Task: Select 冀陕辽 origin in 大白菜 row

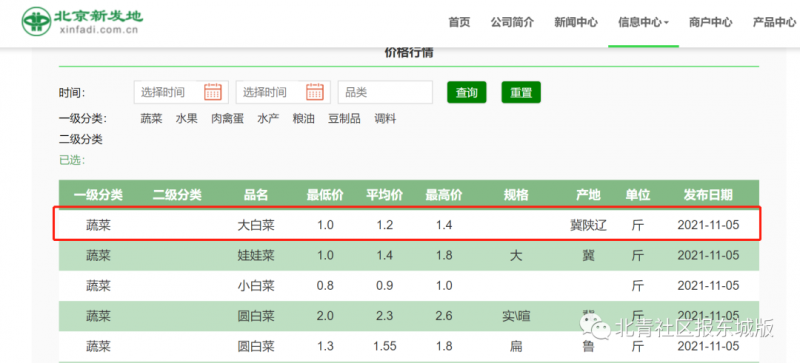Action: [x=588, y=225]
